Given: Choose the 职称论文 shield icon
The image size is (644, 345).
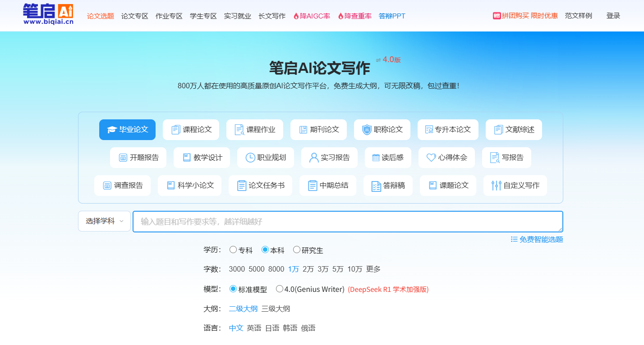Looking at the screenshot, I should tap(367, 130).
